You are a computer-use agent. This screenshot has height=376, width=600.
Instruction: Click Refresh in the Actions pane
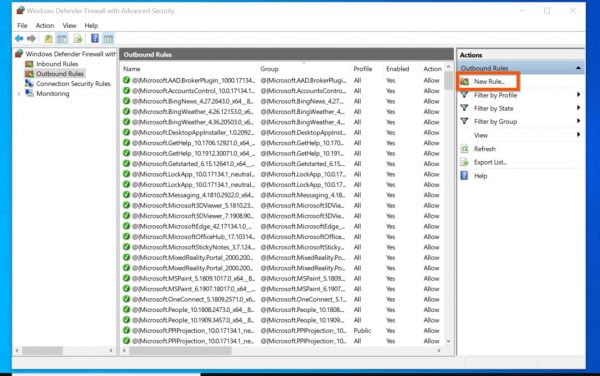(x=484, y=149)
